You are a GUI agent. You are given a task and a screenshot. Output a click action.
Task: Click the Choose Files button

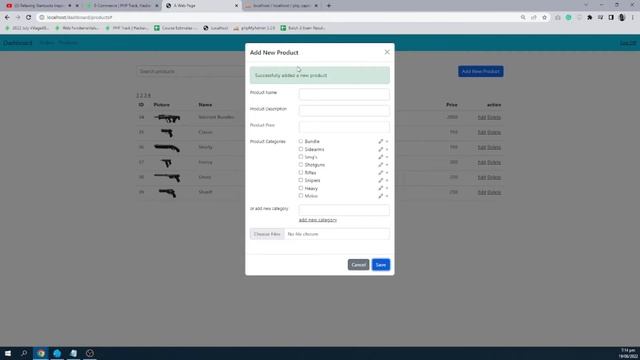coord(267,234)
